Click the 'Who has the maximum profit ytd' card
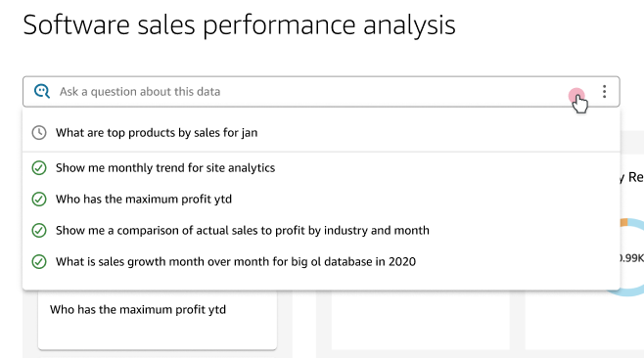The width and height of the screenshot is (644, 358). pyautogui.click(x=158, y=320)
